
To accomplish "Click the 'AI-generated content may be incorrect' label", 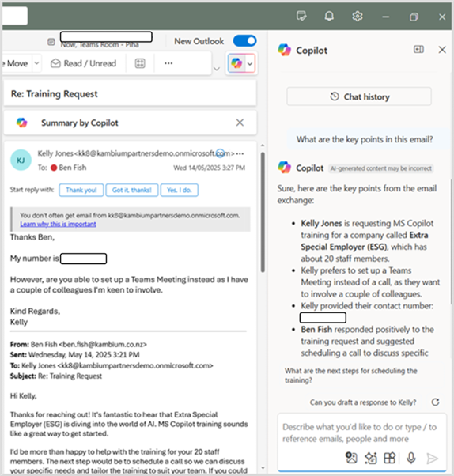I will pyautogui.click(x=380, y=168).
